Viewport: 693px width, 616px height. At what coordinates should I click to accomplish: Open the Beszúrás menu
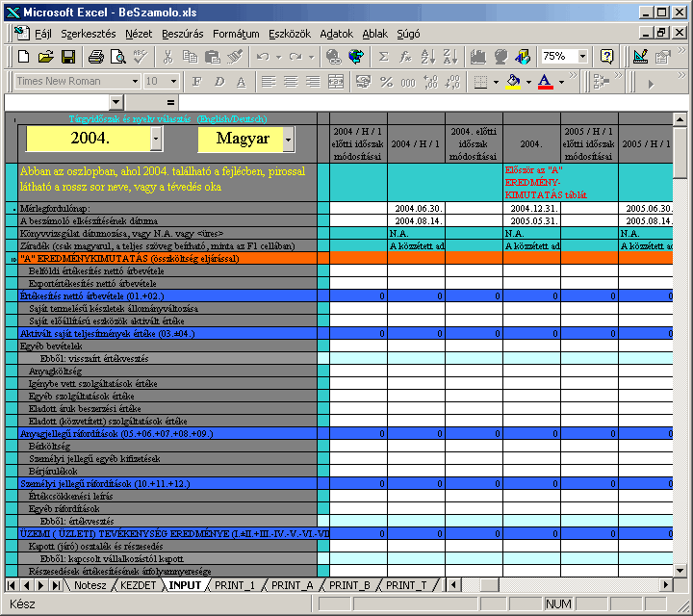tap(183, 34)
